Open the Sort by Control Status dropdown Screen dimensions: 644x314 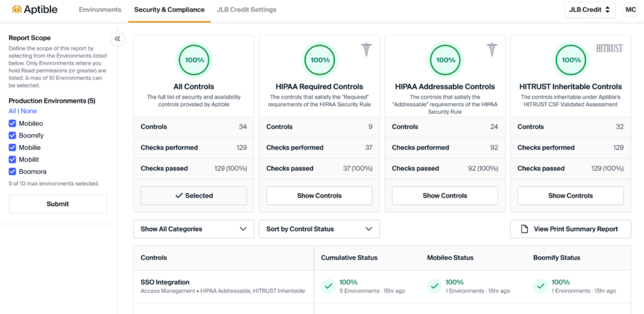pos(319,229)
